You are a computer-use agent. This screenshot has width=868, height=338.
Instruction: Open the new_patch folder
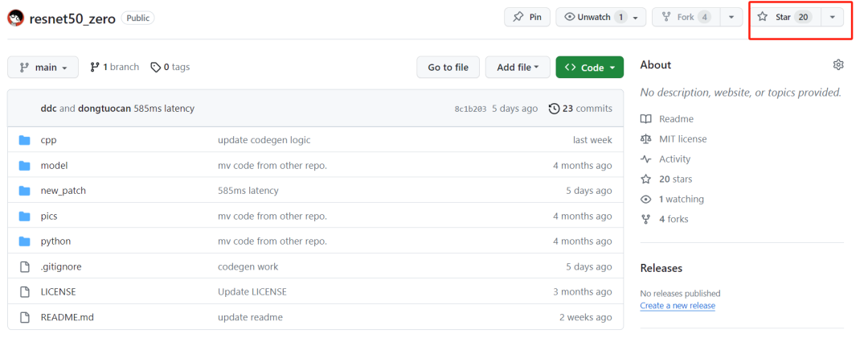[63, 191]
